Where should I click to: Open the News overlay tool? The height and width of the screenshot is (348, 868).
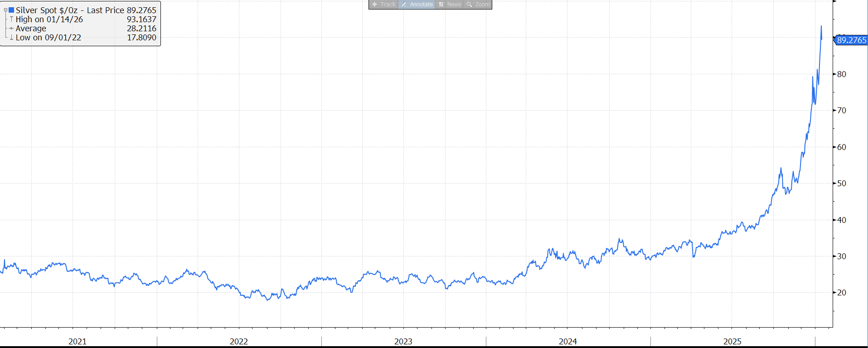point(450,5)
